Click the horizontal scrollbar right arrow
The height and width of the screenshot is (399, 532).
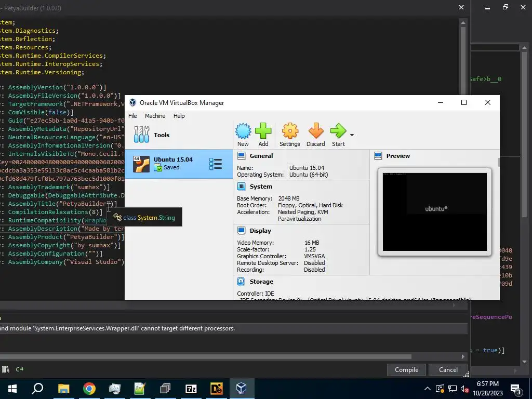(463, 356)
